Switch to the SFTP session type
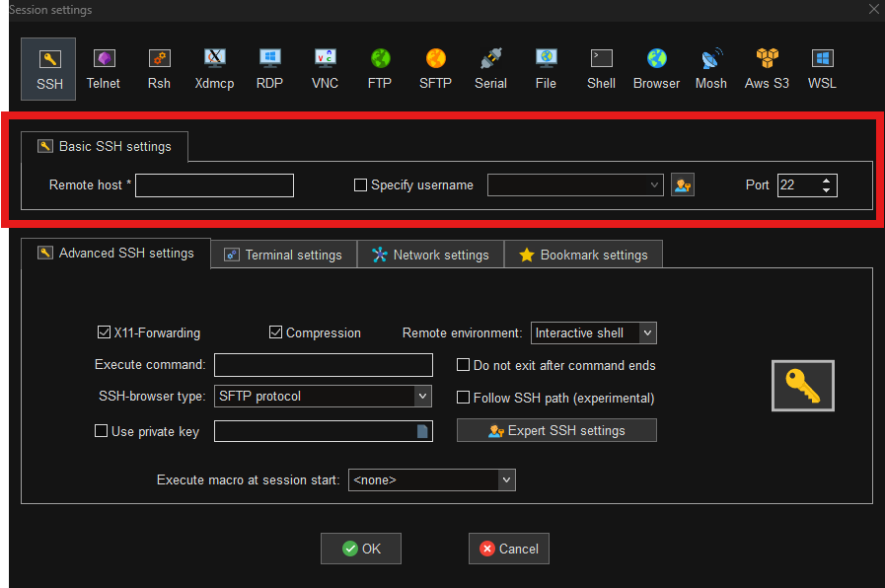 (x=435, y=69)
